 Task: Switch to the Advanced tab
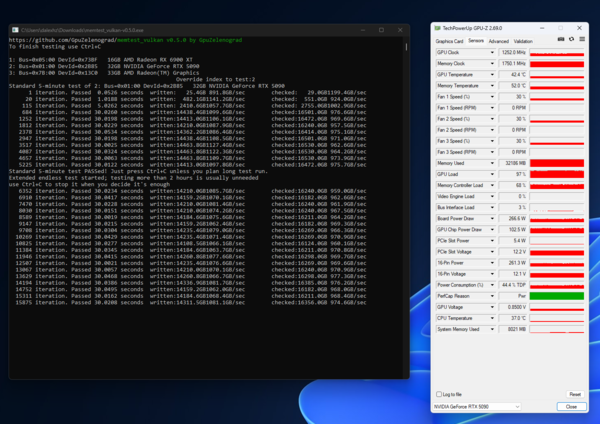tap(499, 41)
